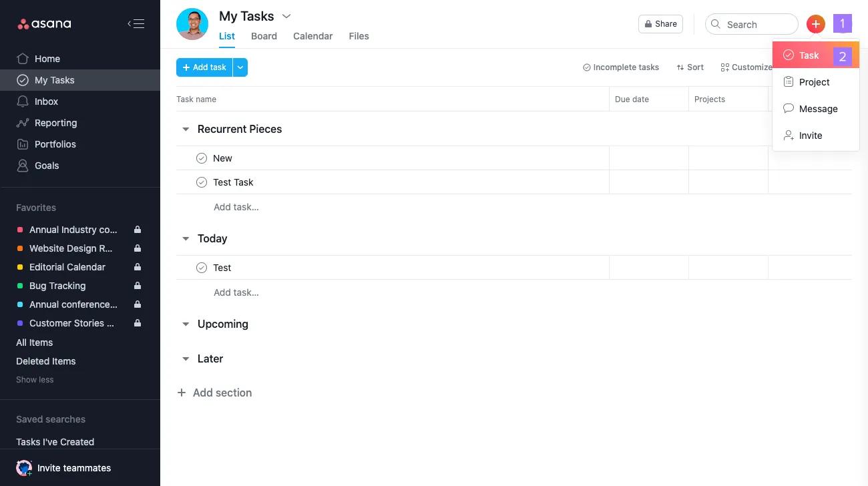Open the Inbox from the sidebar
This screenshot has height=486, width=868.
(46, 101)
